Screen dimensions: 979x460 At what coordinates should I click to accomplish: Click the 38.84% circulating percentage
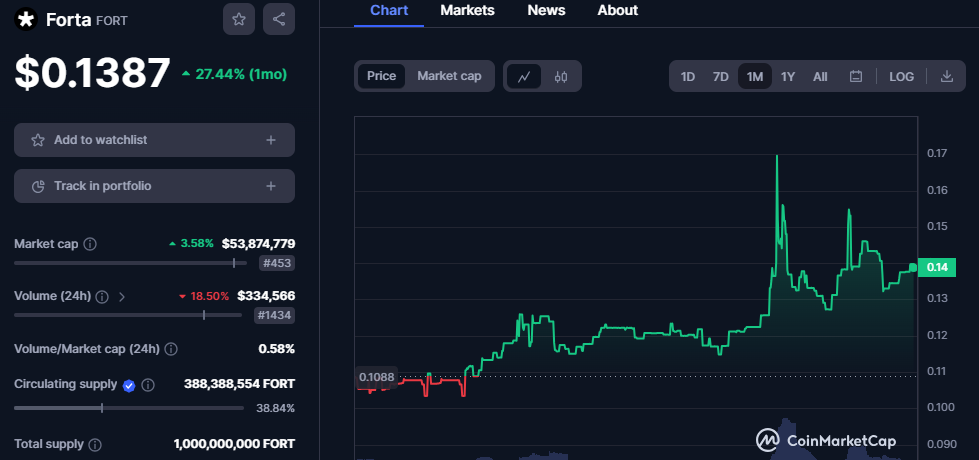coord(275,409)
